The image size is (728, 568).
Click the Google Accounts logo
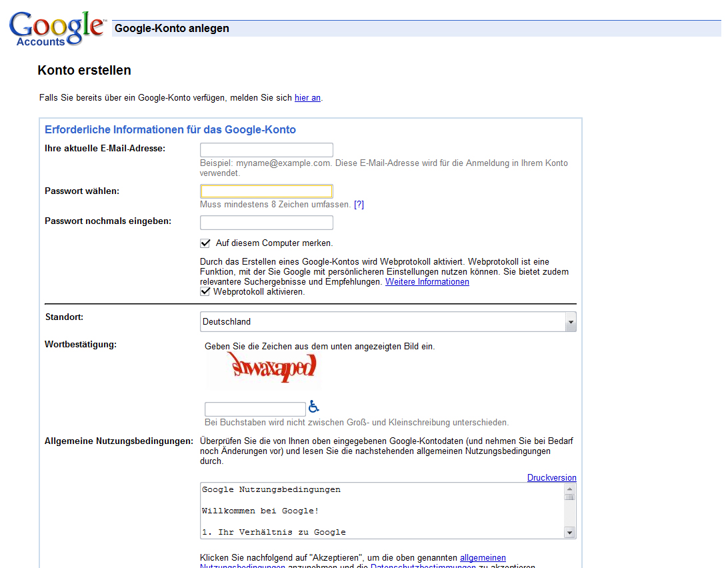(x=57, y=29)
